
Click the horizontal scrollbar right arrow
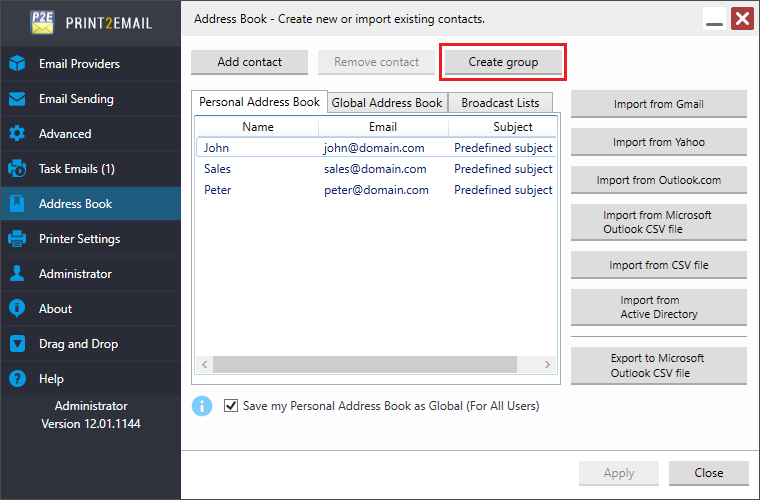(547, 364)
